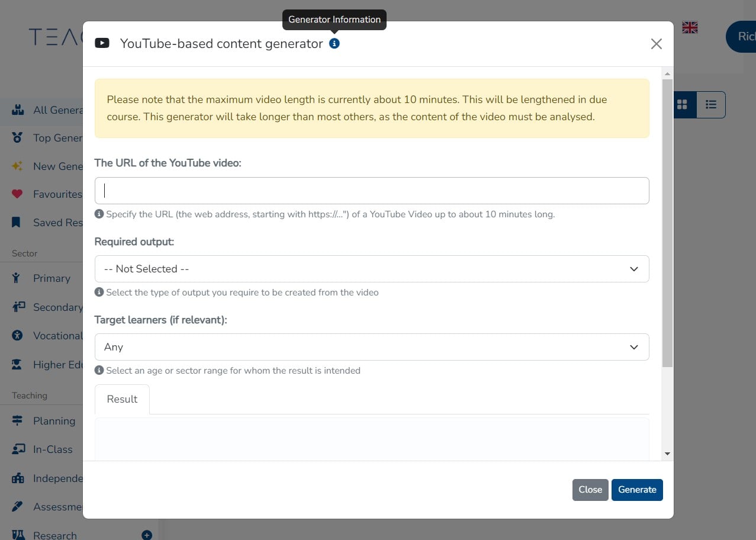Switch to grid view layout
Viewport: 756px width, 540px height.
click(683, 104)
